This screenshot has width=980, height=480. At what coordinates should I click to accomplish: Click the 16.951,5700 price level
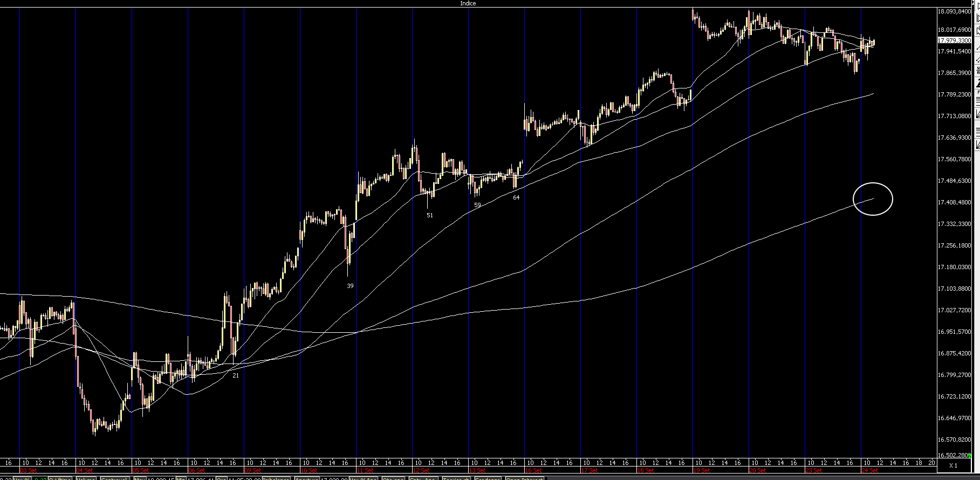(x=954, y=332)
